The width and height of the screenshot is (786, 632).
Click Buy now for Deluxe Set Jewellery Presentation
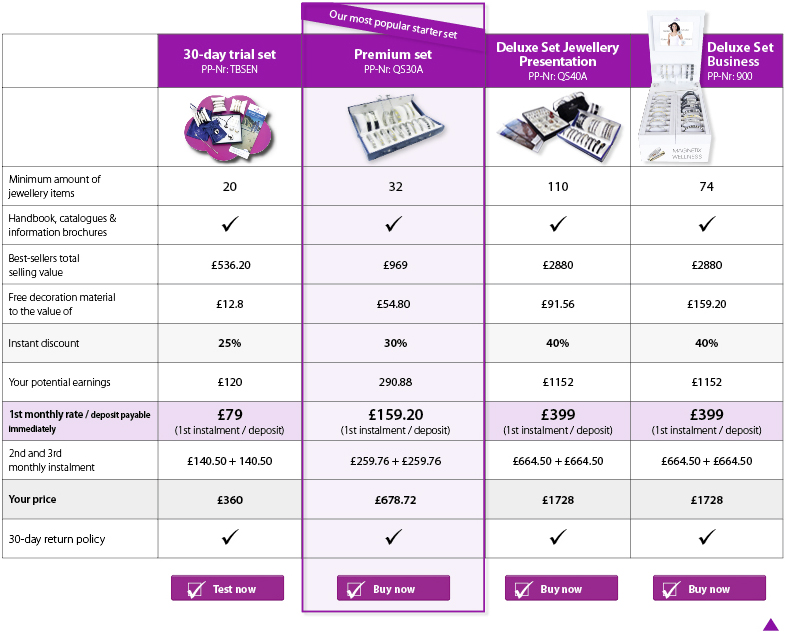[x=561, y=588]
